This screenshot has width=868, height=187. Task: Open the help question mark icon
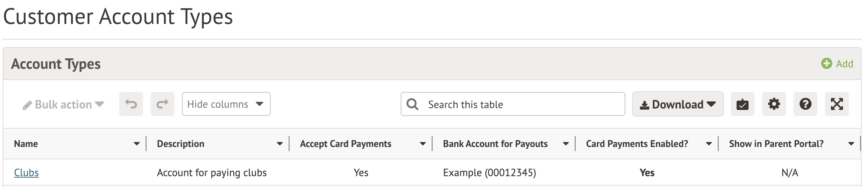(805, 104)
